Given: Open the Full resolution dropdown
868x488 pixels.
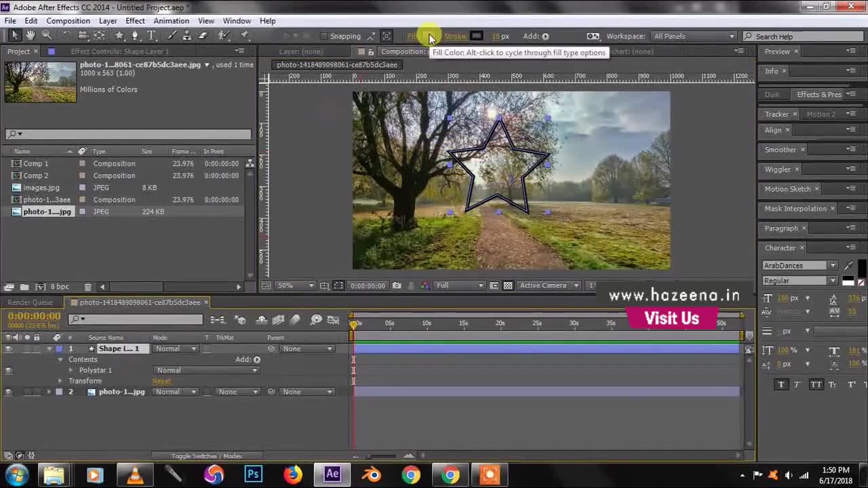Looking at the screenshot, I should (459, 285).
